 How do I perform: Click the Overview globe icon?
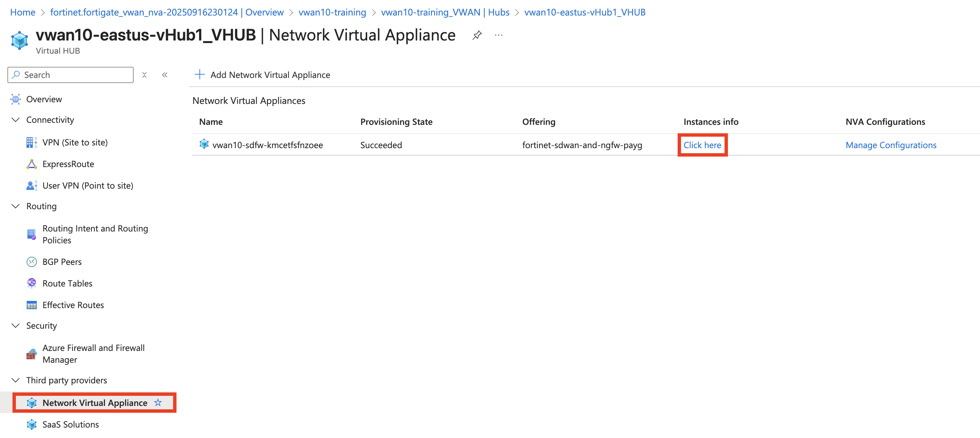click(16, 99)
